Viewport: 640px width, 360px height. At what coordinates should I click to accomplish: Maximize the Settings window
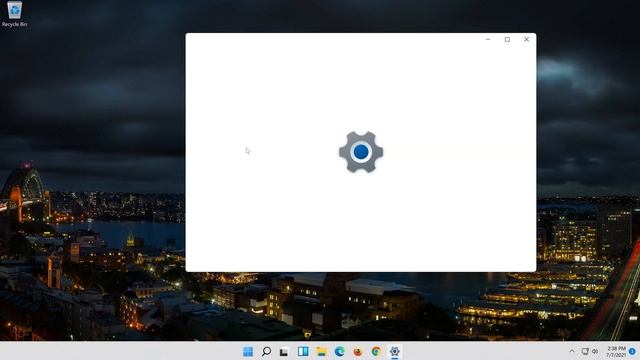click(507, 40)
